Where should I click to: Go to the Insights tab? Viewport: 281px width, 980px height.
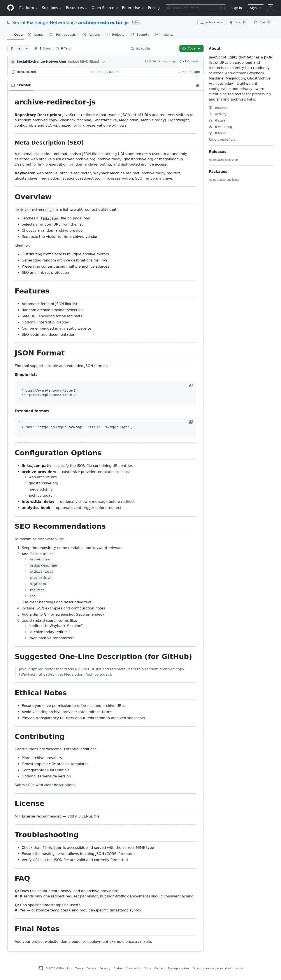[164, 35]
